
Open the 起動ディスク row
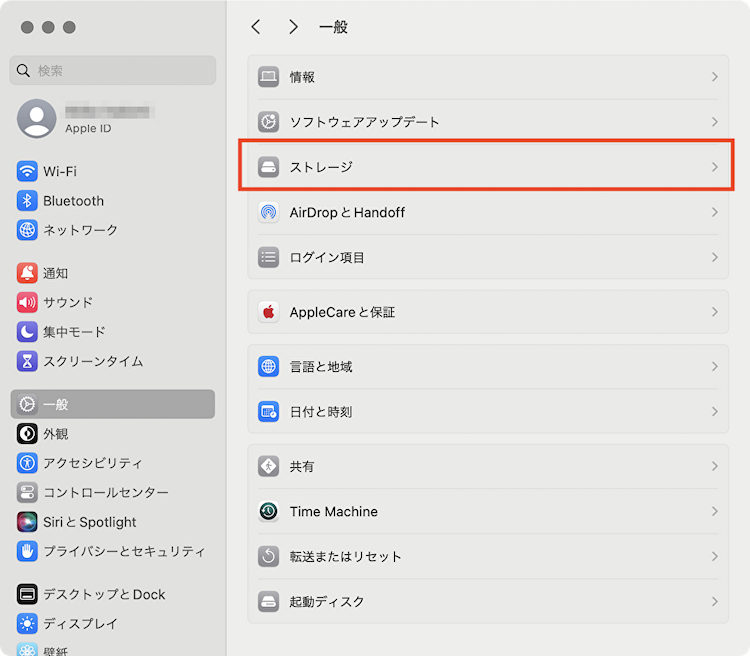coord(488,601)
